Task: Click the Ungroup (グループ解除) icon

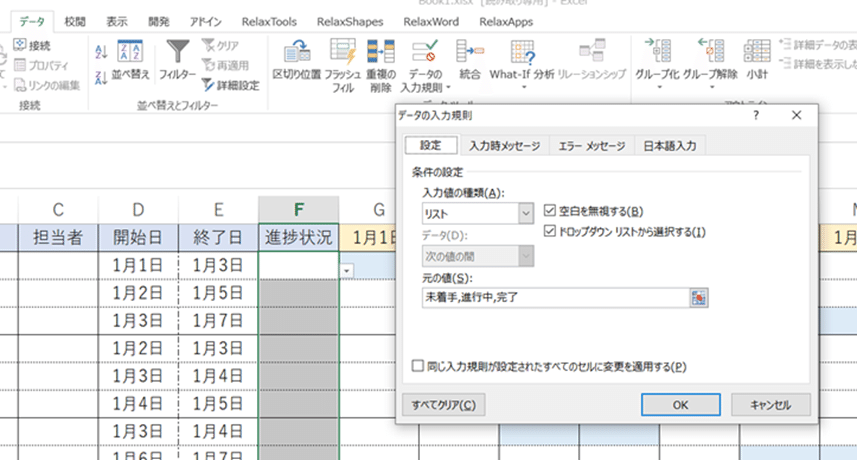Action: [711, 51]
